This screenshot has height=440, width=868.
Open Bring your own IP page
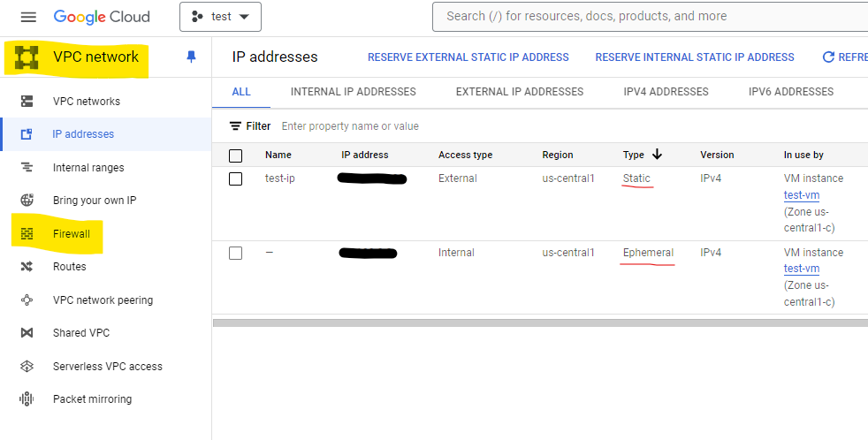coord(95,201)
